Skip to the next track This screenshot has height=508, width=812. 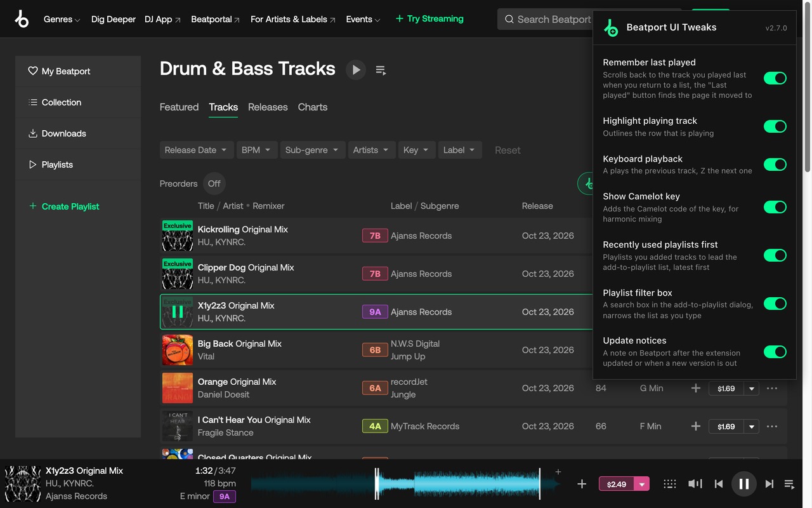tap(769, 484)
